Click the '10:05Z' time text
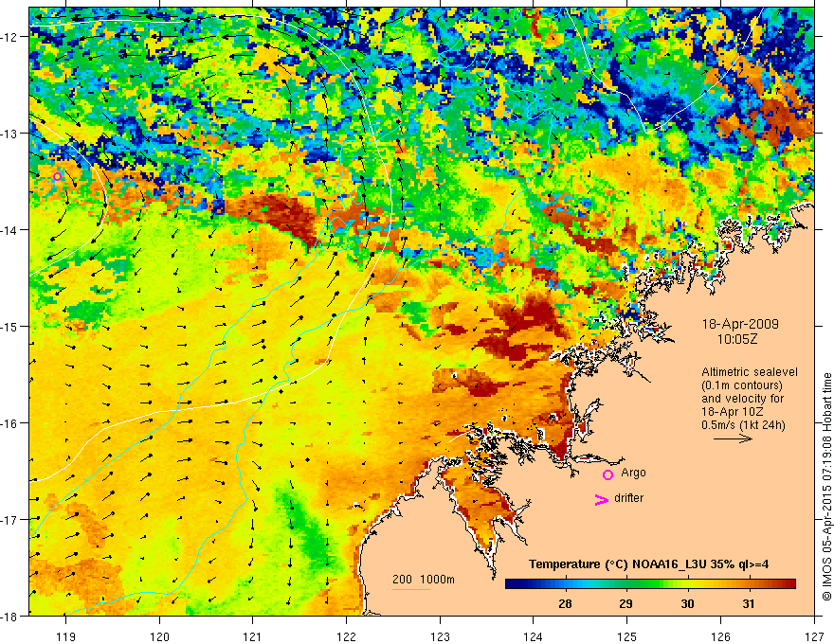Image resolution: width=834 pixels, height=644 pixels. click(737, 339)
